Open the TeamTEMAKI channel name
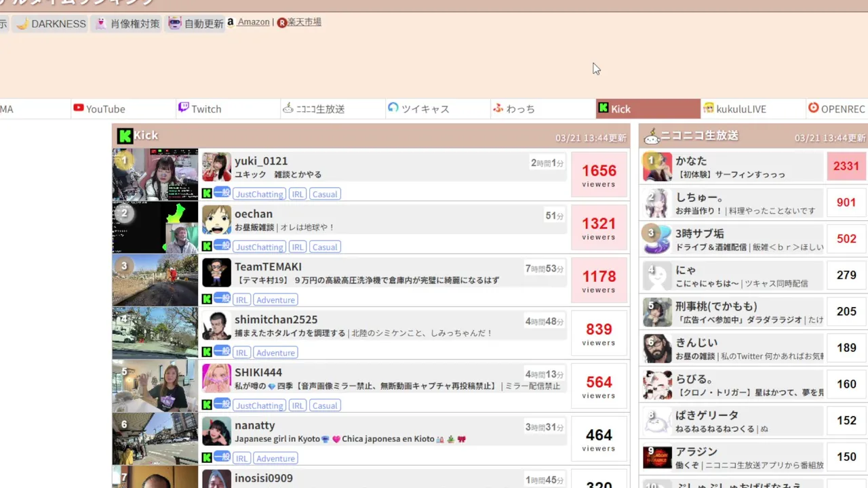Screen dimensions: 868x488 268,267
